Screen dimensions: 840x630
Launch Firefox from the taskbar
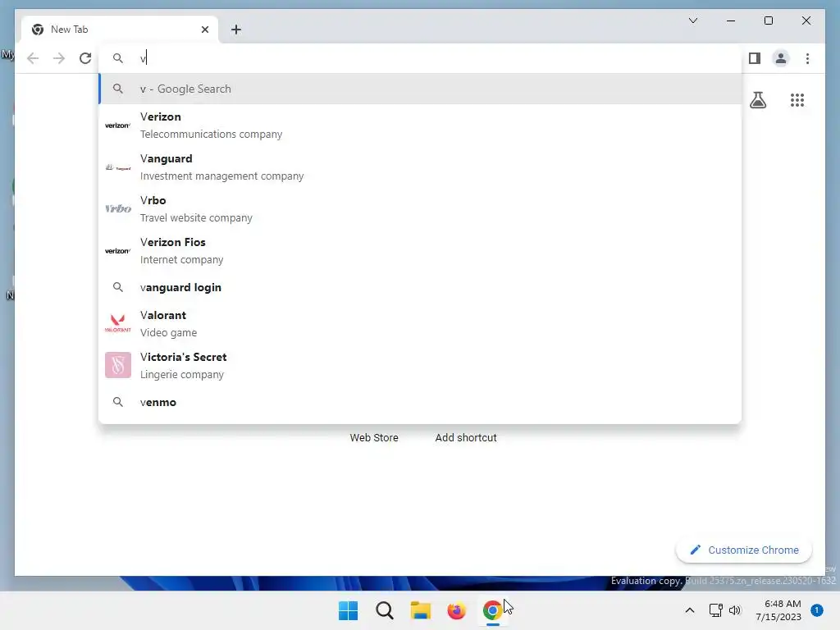click(x=456, y=610)
